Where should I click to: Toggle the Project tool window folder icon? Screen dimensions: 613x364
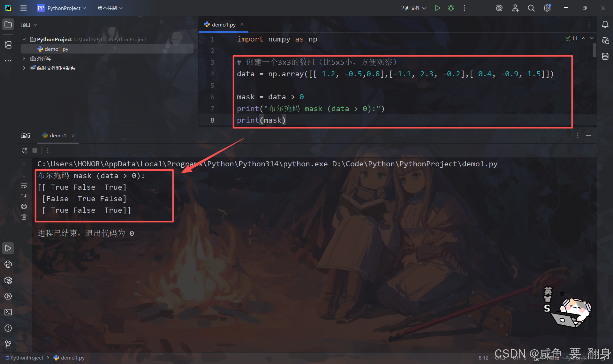point(8,25)
